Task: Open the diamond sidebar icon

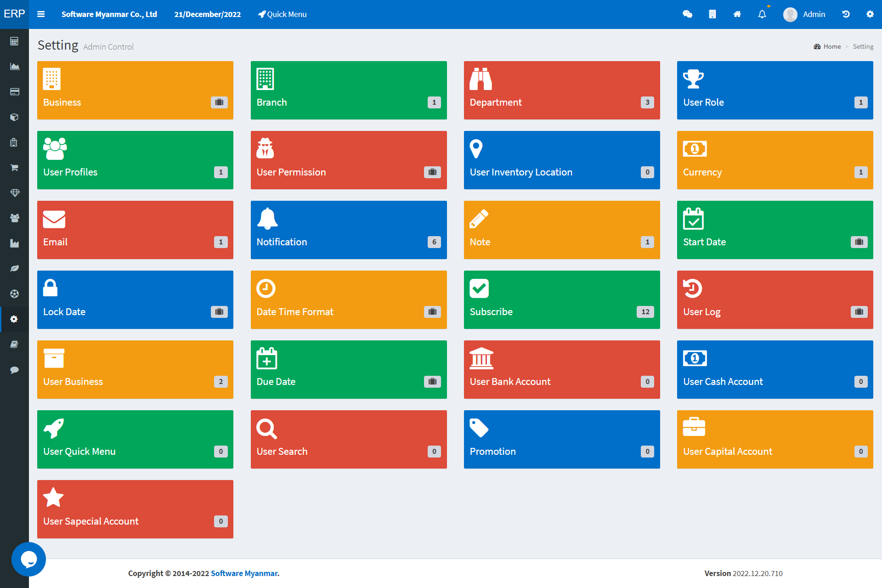Action: click(x=14, y=193)
